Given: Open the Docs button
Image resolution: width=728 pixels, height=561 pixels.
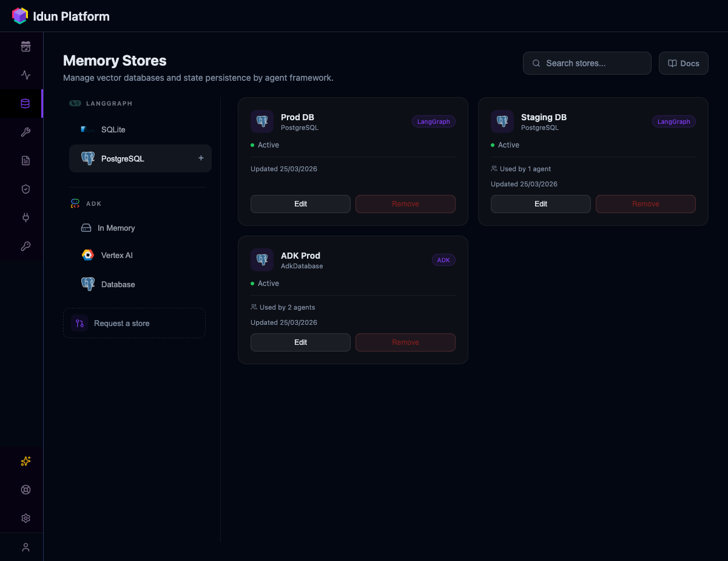Looking at the screenshot, I should [684, 63].
